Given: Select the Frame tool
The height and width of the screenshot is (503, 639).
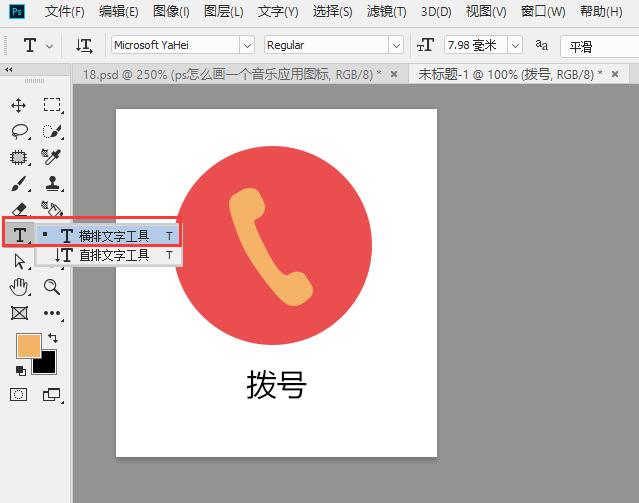Looking at the screenshot, I should 19,313.
